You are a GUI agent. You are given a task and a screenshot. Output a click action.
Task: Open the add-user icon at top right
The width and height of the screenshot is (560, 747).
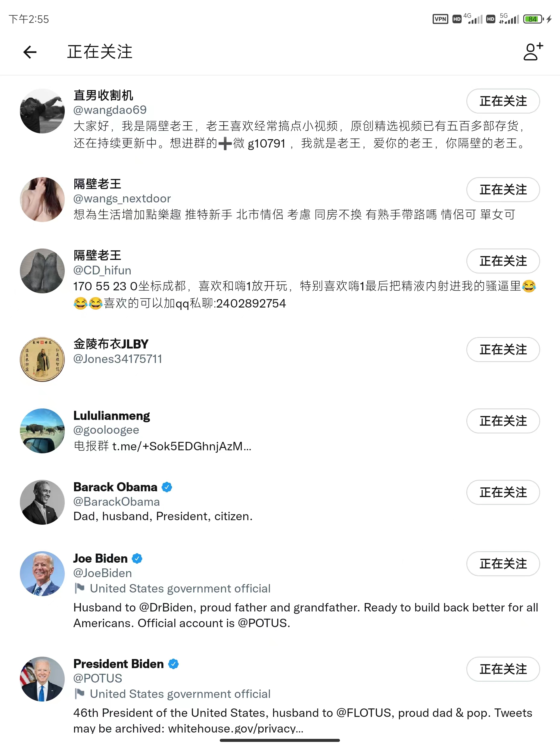533,51
